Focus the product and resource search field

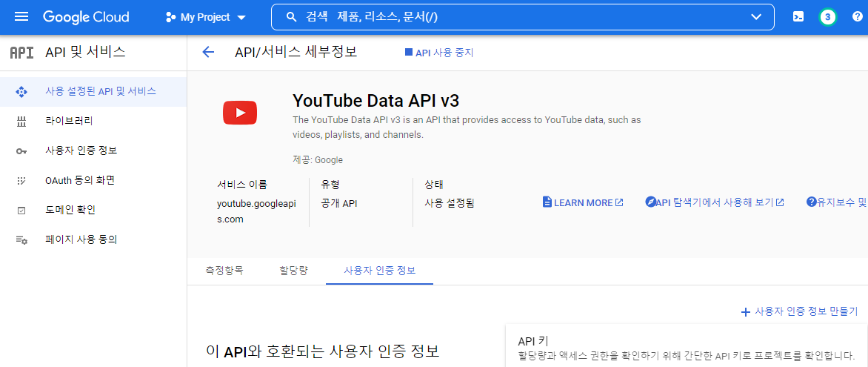coord(523,17)
